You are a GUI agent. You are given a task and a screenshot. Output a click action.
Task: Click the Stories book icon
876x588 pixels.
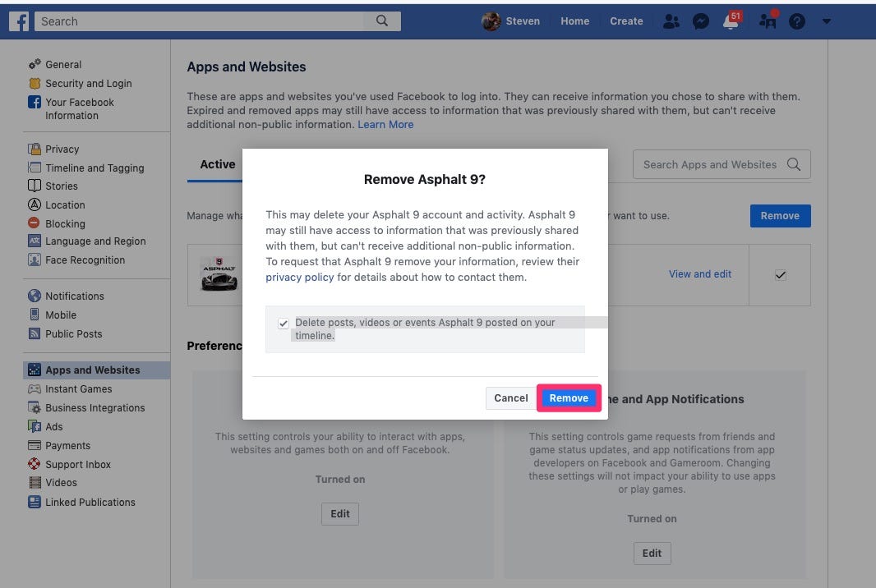[x=35, y=186]
